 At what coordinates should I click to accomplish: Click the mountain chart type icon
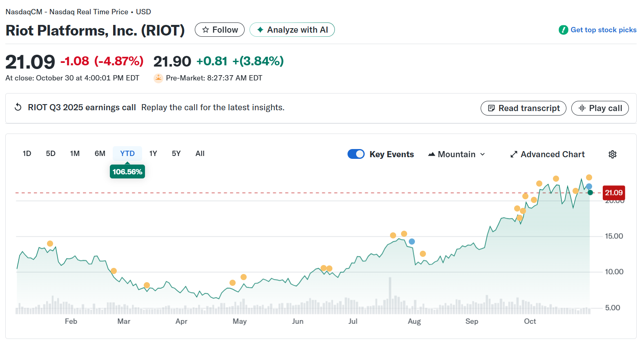[x=431, y=154]
